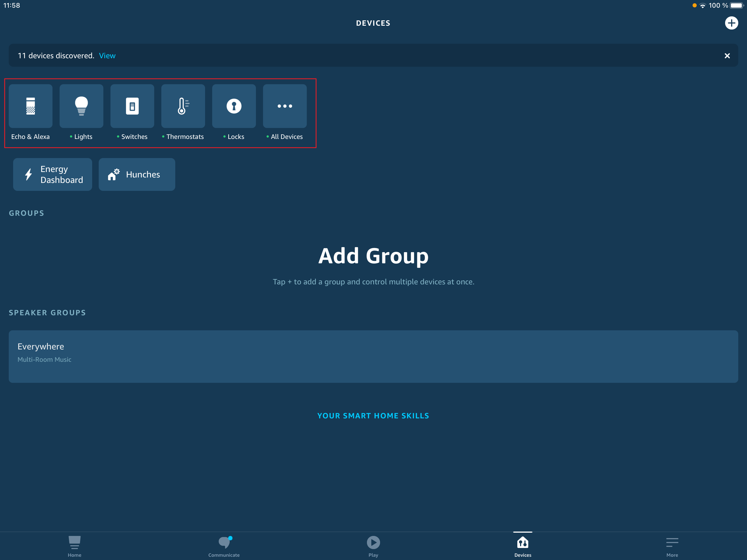
Task: Open the Energy Dashboard
Action: (52, 174)
